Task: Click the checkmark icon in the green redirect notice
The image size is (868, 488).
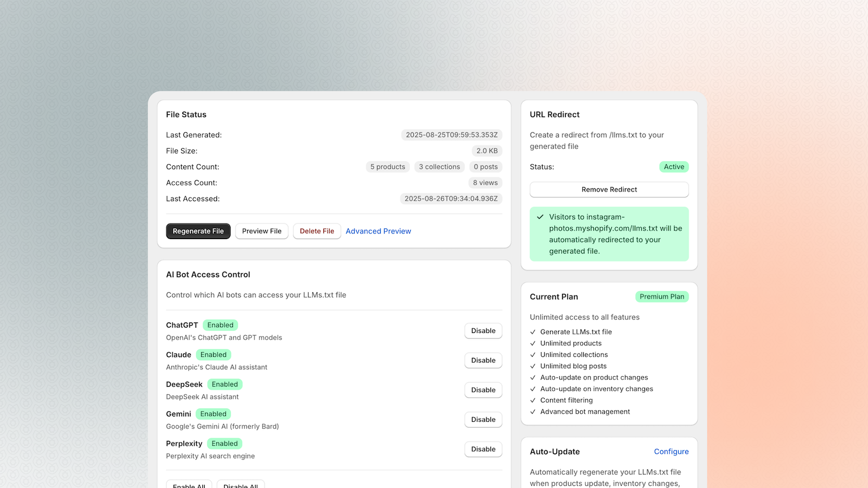Action: click(x=540, y=217)
